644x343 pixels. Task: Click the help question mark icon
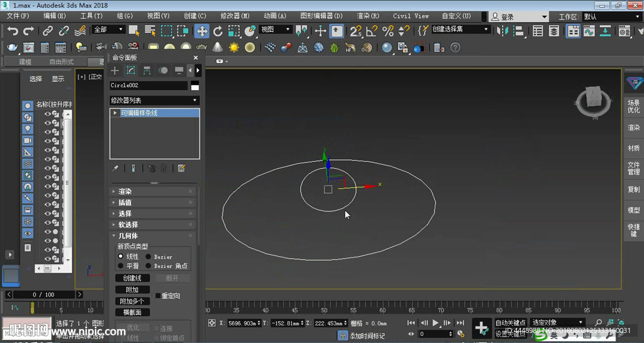[x=455, y=48]
